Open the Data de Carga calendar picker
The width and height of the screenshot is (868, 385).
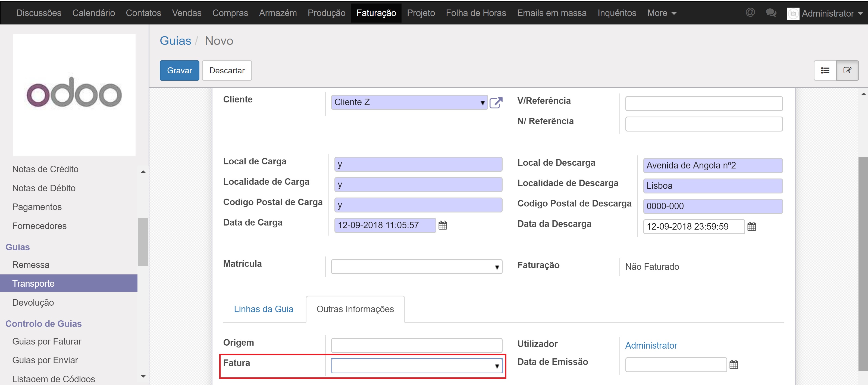point(443,225)
